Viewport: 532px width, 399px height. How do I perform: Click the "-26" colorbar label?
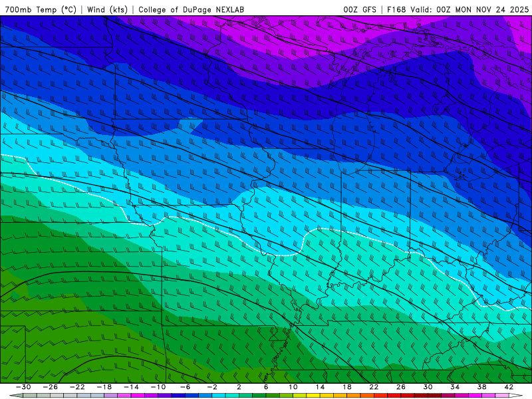pos(51,387)
